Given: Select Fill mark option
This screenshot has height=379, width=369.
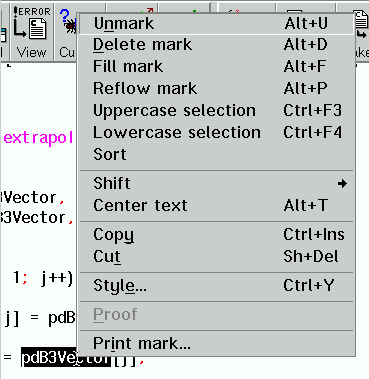Looking at the screenshot, I should click(x=217, y=66).
